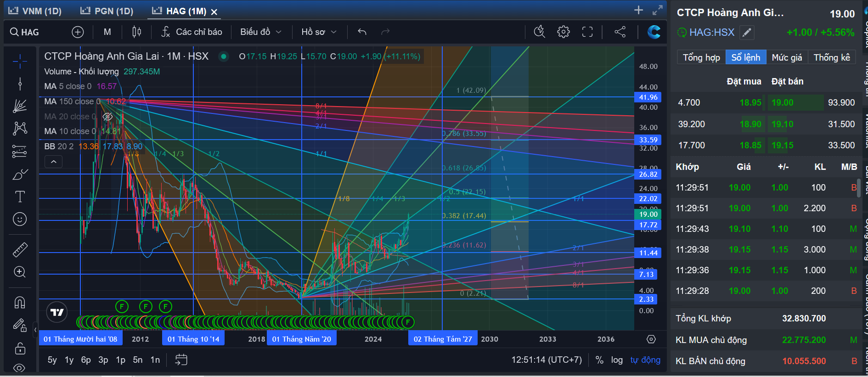Select the 3p time range
This screenshot has width=868, height=377.
click(103, 360)
